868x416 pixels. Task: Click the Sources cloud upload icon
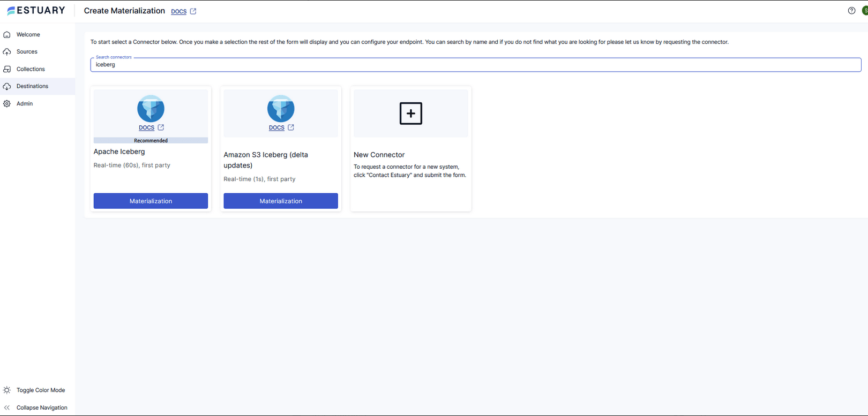[x=7, y=52]
